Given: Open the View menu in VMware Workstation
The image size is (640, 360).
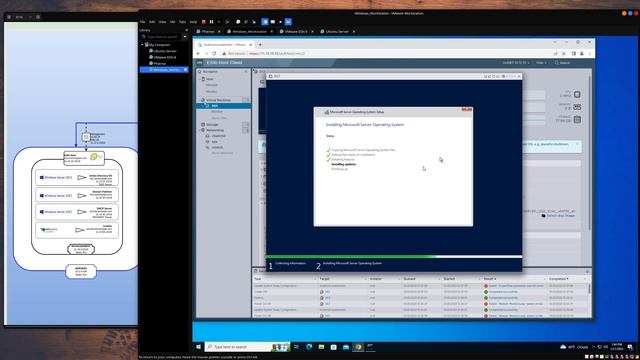Looking at the screenshot, I should click(x=162, y=22).
